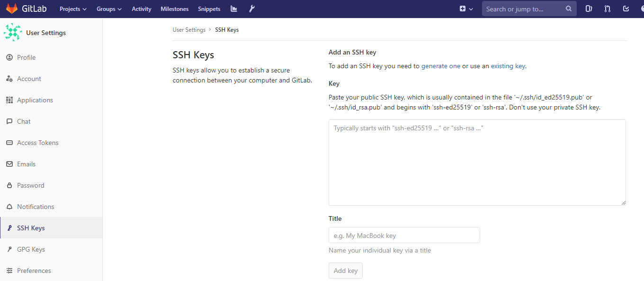This screenshot has width=644, height=281.
Task: Open the instance statistics chart icon
Action: [x=234, y=9]
